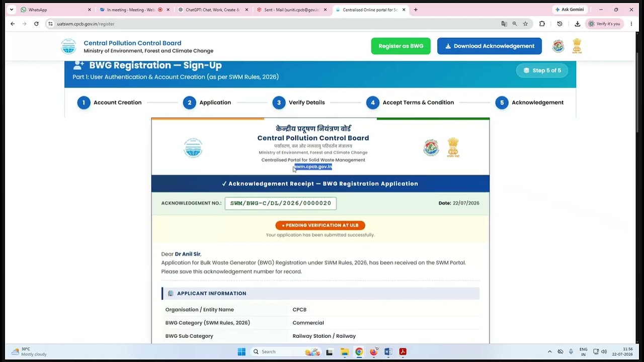Click the national emblem on the receipt
This screenshot has width=644, height=362.
pyautogui.click(x=453, y=147)
